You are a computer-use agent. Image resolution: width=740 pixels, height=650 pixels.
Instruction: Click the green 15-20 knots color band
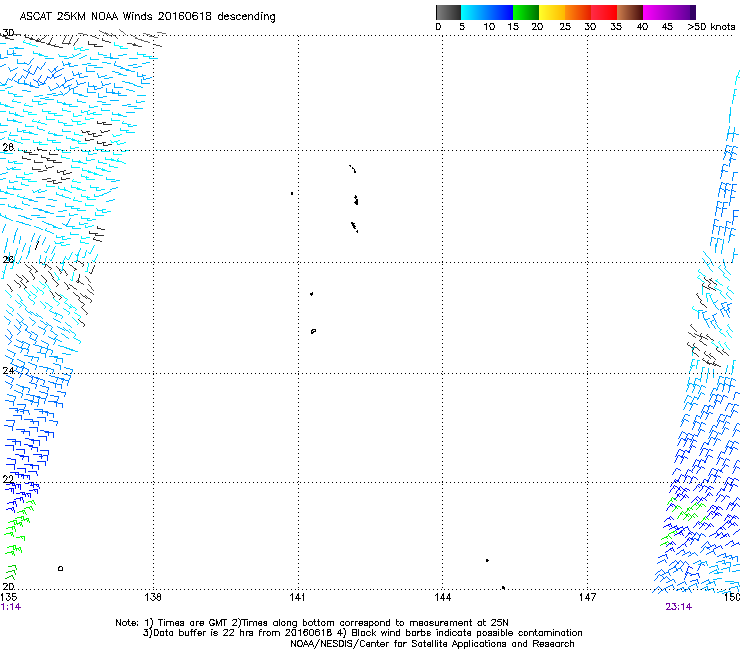point(526,12)
